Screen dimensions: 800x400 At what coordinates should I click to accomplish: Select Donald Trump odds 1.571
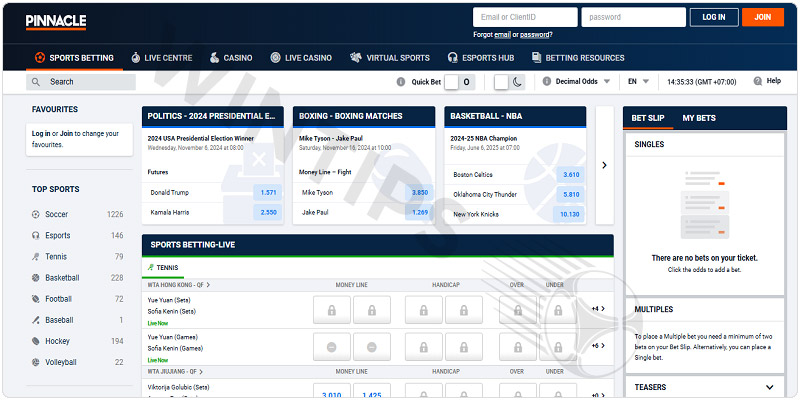267,192
